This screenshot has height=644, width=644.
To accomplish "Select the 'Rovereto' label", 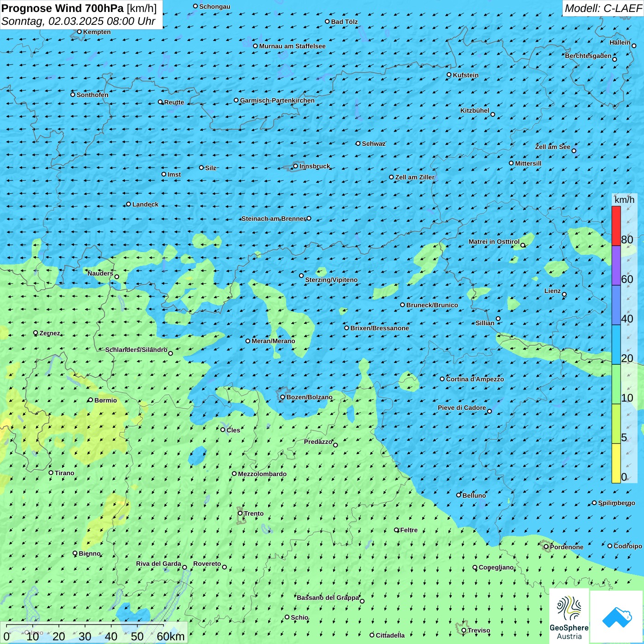I will tap(207, 563).
